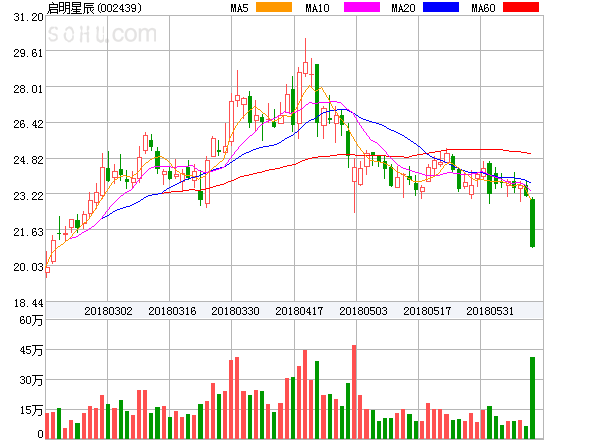Click the 20180517 date label

[x=427, y=311]
